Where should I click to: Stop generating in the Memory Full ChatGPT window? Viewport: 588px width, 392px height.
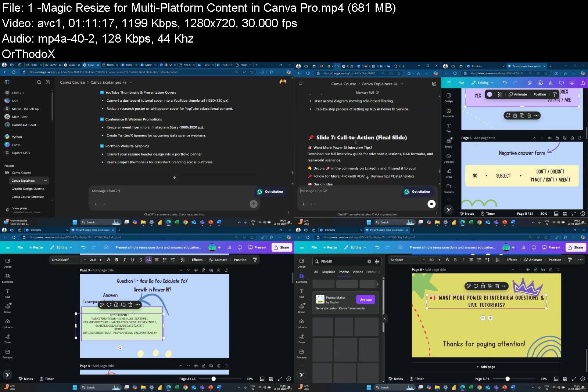(431, 204)
